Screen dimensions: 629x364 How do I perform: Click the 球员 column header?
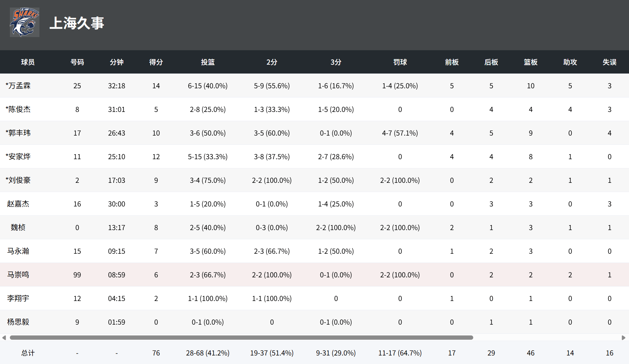pyautogui.click(x=28, y=62)
